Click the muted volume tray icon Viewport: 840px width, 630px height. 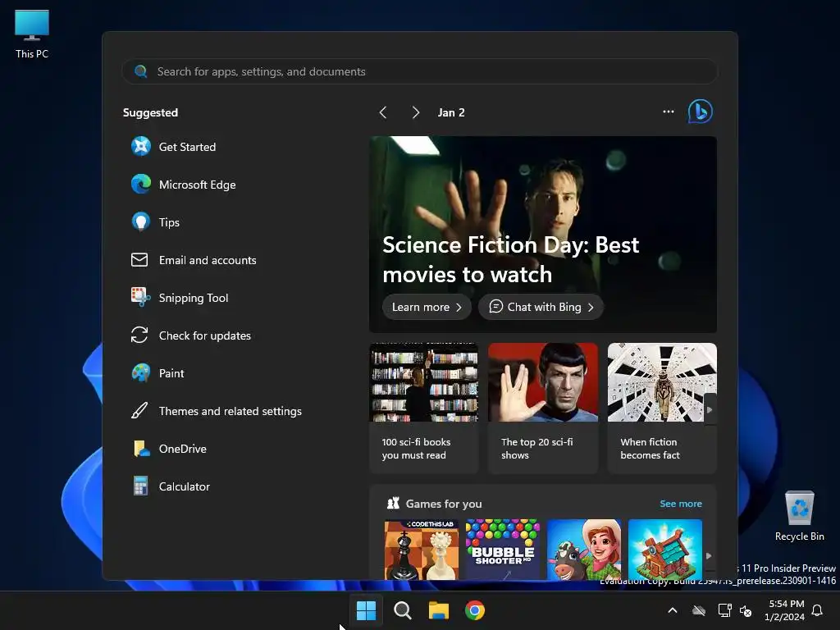point(746,610)
